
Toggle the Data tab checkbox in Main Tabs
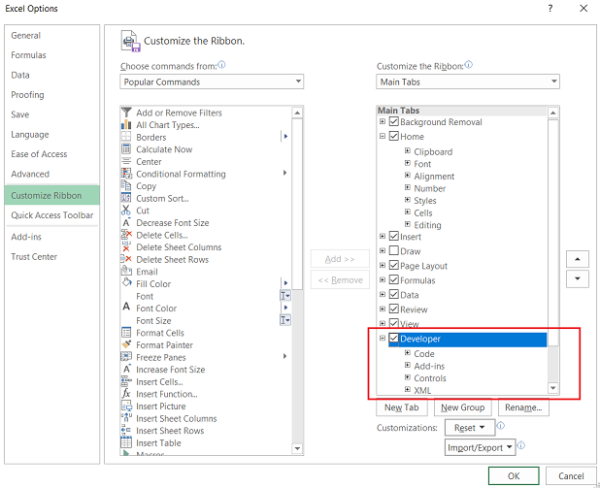click(x=394, y=294)
